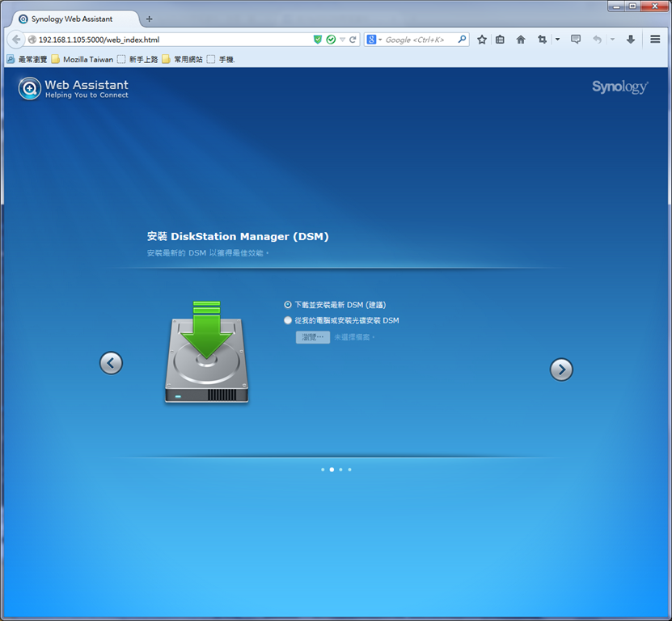Click the 未選擇檔案 no-file-selected text

click(354, 337)
